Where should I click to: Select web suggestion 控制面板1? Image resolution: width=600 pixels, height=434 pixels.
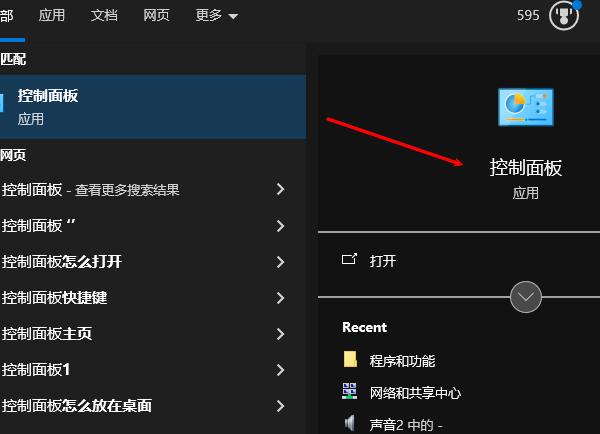point(36,370)
